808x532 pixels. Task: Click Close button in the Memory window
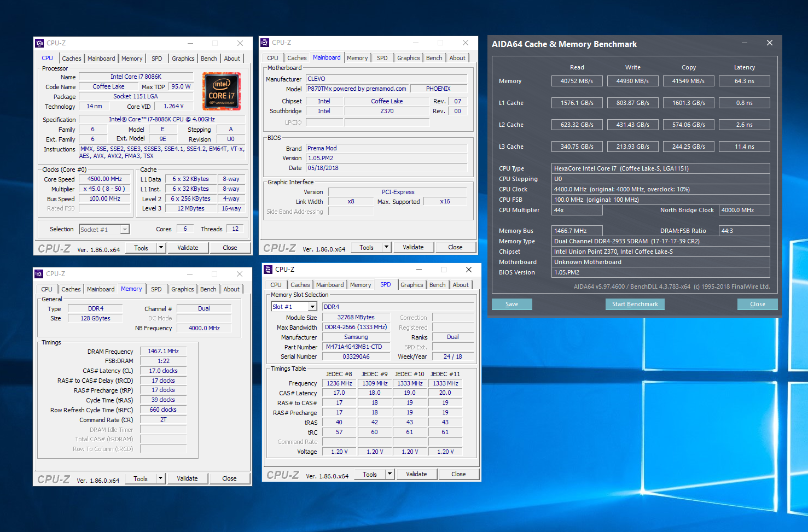pos(229,478)
